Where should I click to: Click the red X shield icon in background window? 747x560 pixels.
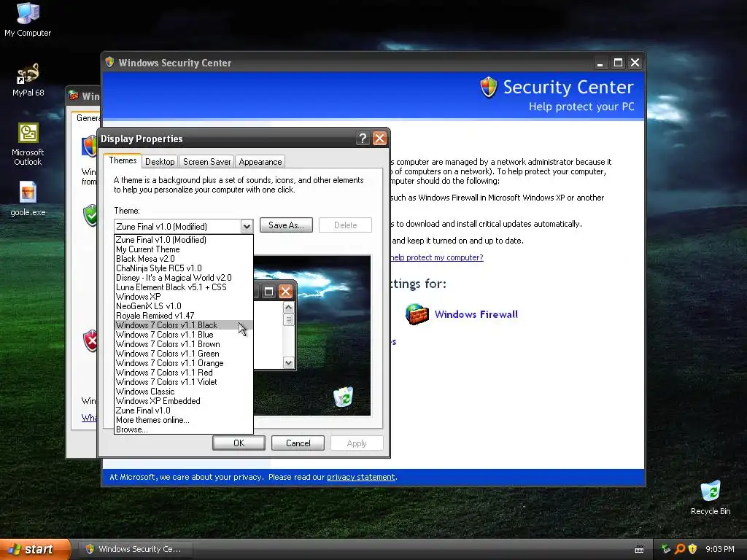click(x=90, y=341)
